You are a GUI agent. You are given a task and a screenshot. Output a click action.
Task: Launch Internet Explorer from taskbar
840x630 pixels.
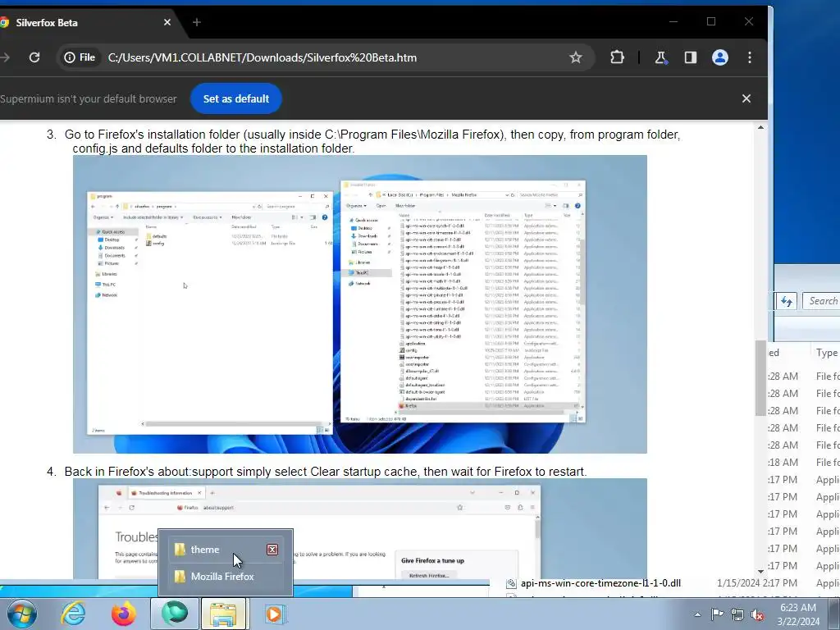click(x=73, y=614)
